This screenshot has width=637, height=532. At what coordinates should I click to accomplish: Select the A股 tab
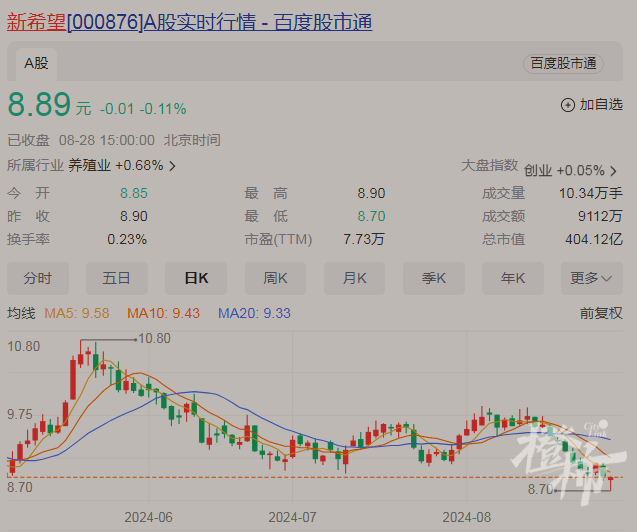point(36,63)
